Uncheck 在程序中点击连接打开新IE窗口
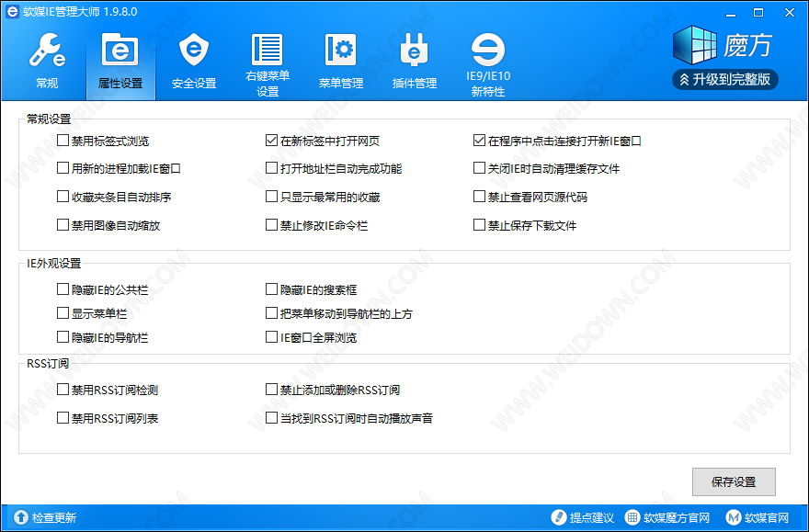 tap(479, 141)
